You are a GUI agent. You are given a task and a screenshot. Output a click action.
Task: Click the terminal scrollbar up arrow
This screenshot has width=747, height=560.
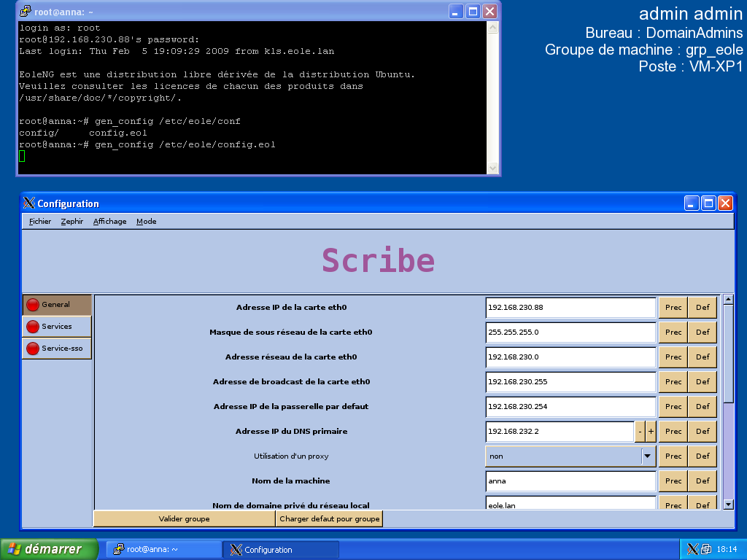coord(492,28)
